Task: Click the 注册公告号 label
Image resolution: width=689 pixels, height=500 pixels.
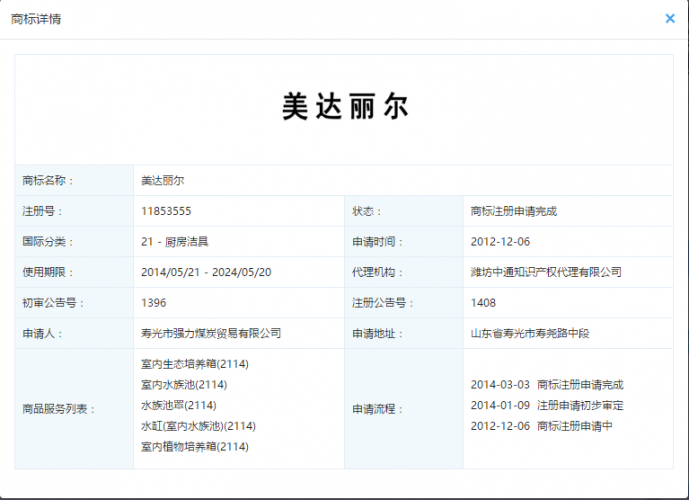Action: [382, 303]
